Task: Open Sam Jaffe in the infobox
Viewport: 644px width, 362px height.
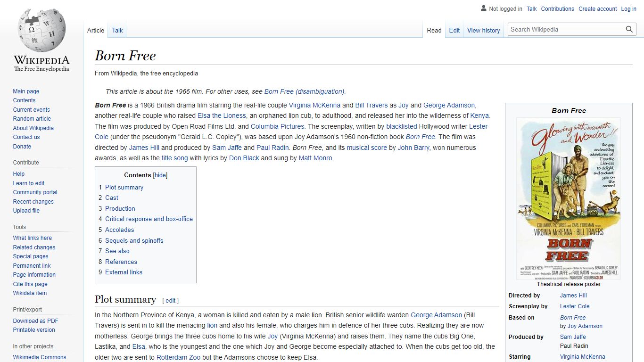Action: 573,337
